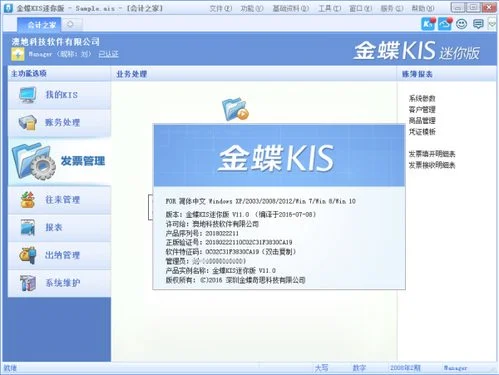Click the 许可给 line in about box
Viewport: 499px width, 375px height.
[212, 224]
